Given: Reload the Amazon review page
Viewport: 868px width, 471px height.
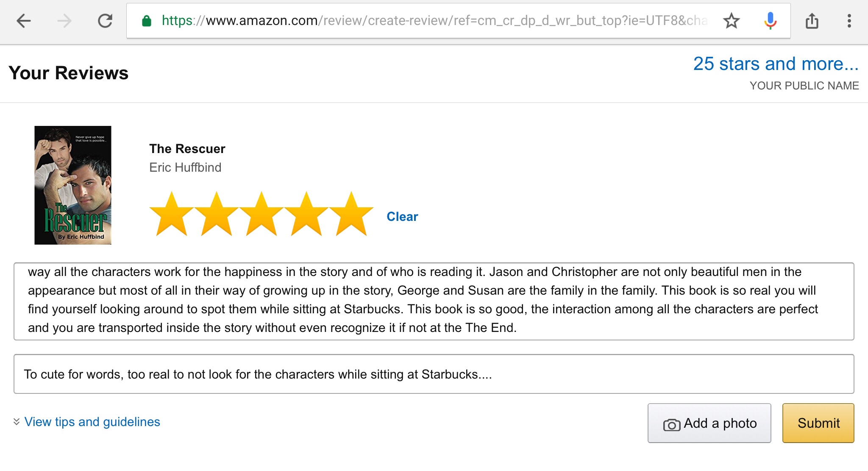Looking at the screenshot, I should [105, 21].
